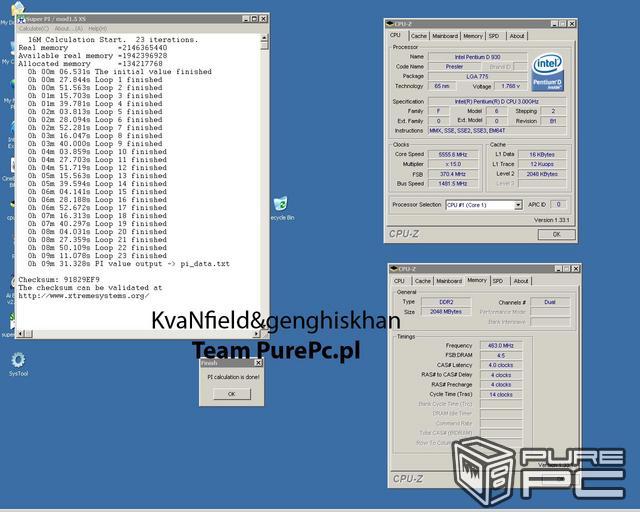
Task: Click the 16M Calculation Start line
Action: pos(113,40)
